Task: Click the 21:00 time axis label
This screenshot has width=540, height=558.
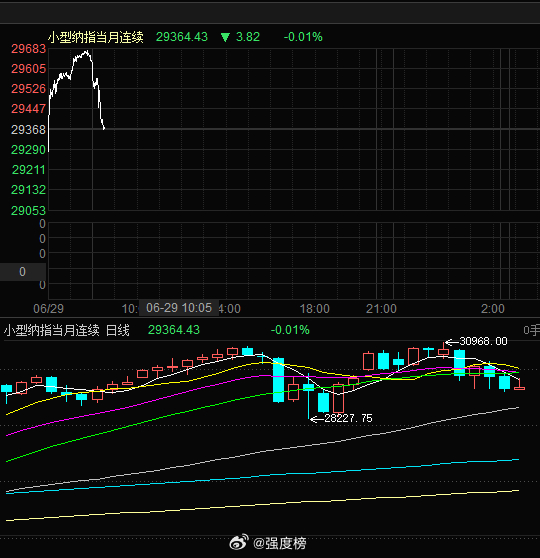Action: 381,309
